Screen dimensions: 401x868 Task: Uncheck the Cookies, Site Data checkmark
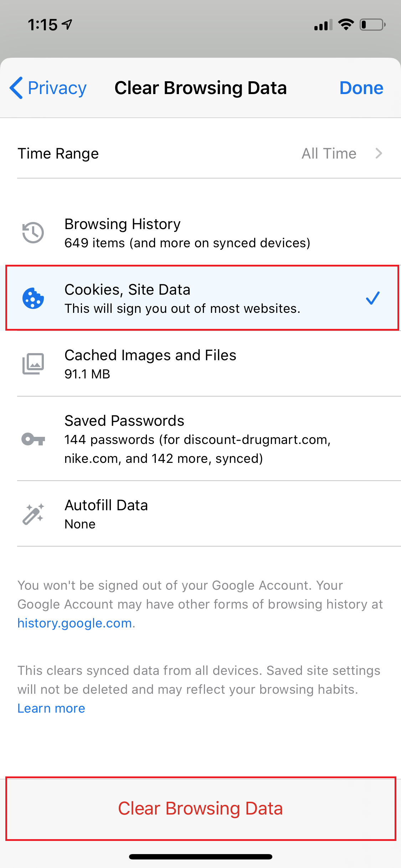click(372, 298)
